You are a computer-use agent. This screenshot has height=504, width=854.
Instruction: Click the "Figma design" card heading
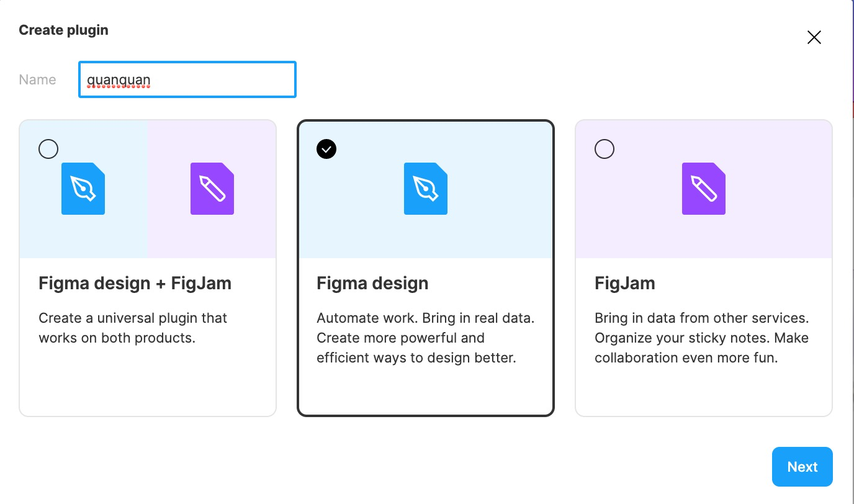(372, 283)
